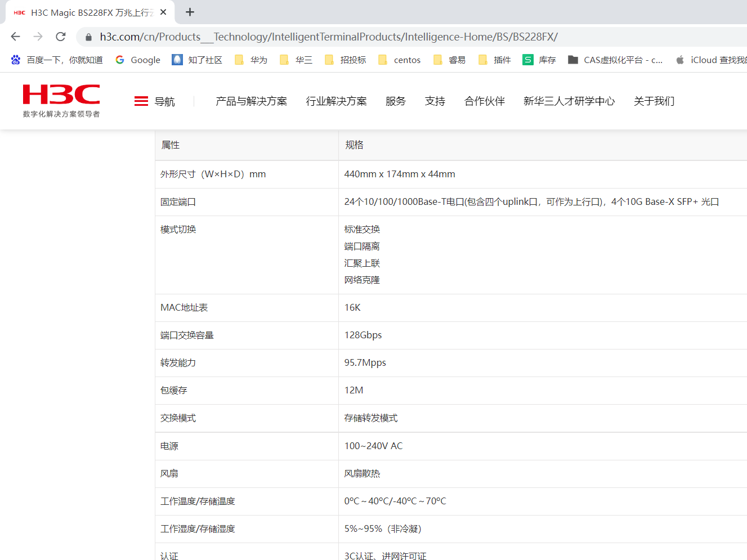Open the 知了社区 bookmark
Screen dimensions: 747x560
pyautogui.click(x=197, y=60)
